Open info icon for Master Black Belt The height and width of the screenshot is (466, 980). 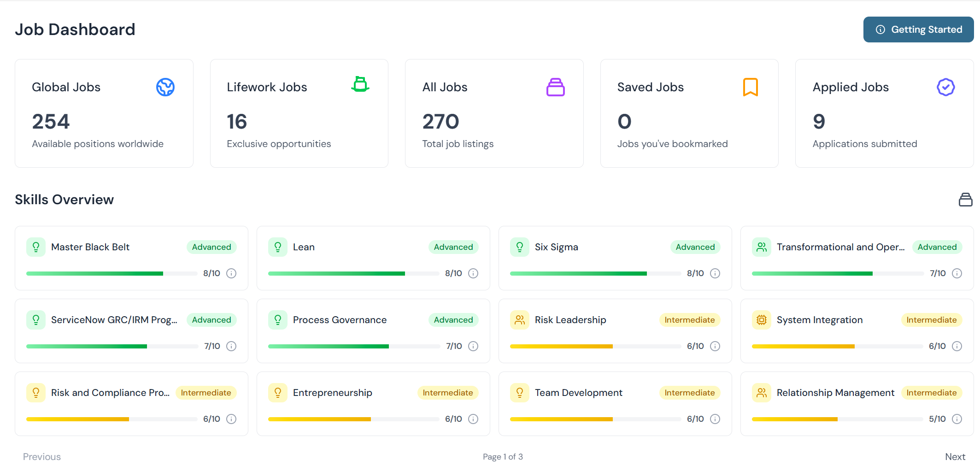tap(232, 273)
